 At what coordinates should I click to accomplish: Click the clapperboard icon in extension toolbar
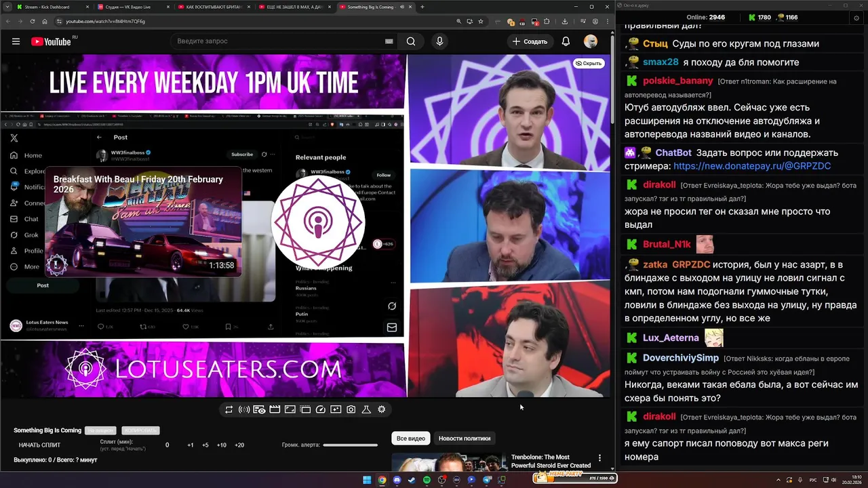pyautogui.click(x=275, y=409)
